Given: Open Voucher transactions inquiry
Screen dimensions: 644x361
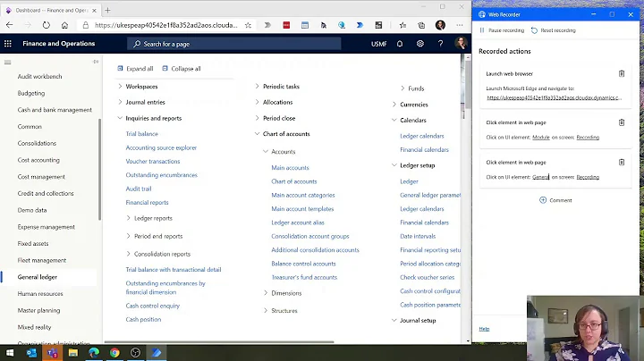Looking at the screenshot, I should [153, 161].
